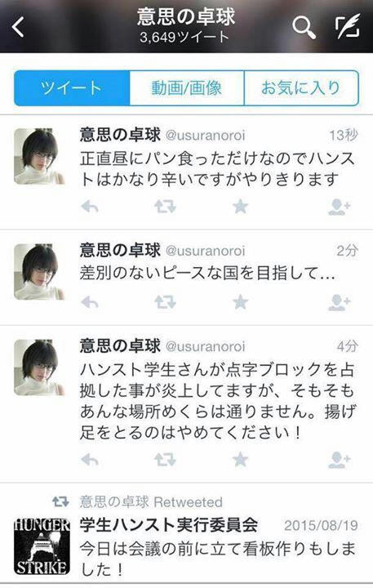The image size is (373, 588).
Task: Tap the HUNGER STRIKE avatar thumbnail
Action: 42,546
